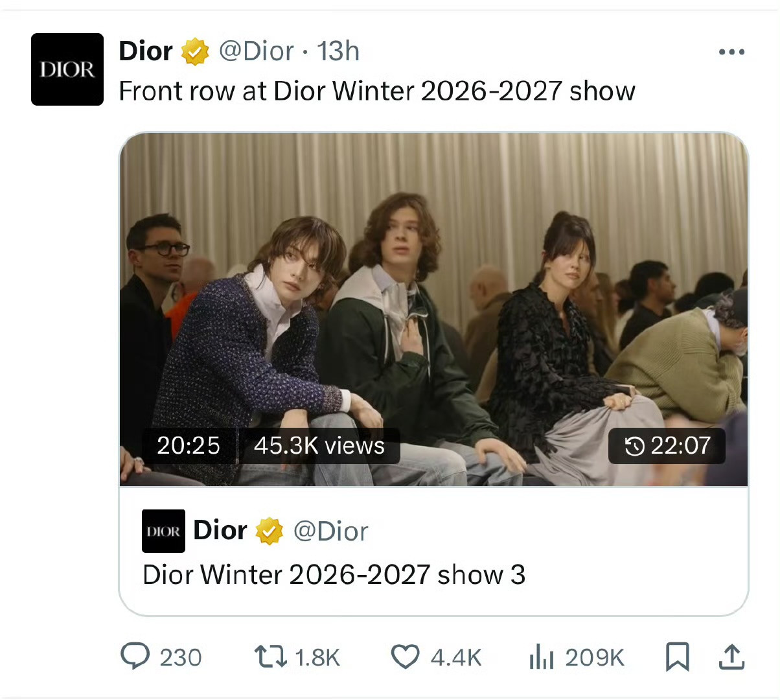Click the bold Dior display name
Screen dimensions: 780x700
click(146, 51)
